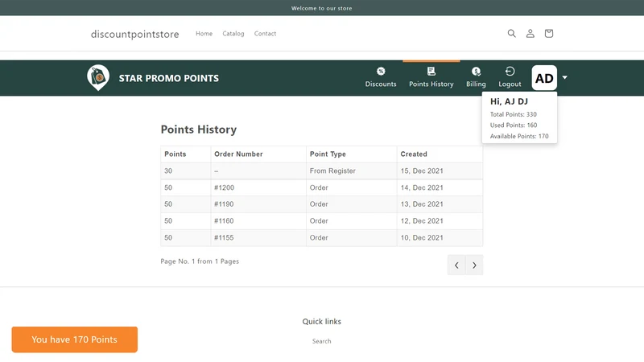Image resolution: width=644 pixels, height=362 pixels.
Task: Open the account login icon
Action: pyautogui.click(x=530, y=33)
